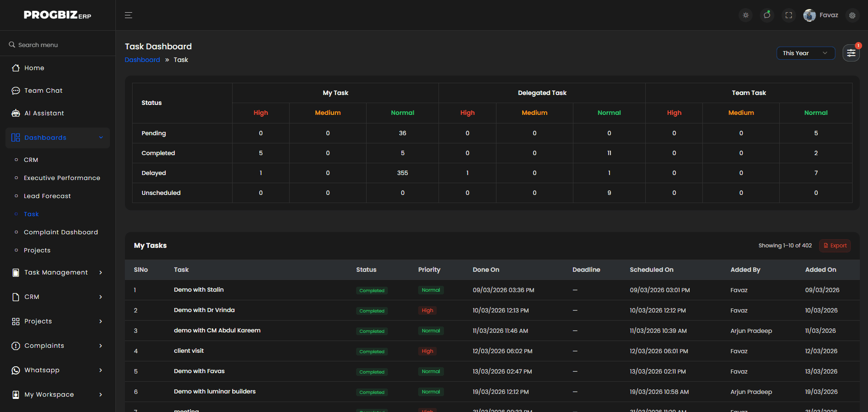Open task Demo with Stalin
The height and width of the screenshot is (412, 868).
point(199,289)
